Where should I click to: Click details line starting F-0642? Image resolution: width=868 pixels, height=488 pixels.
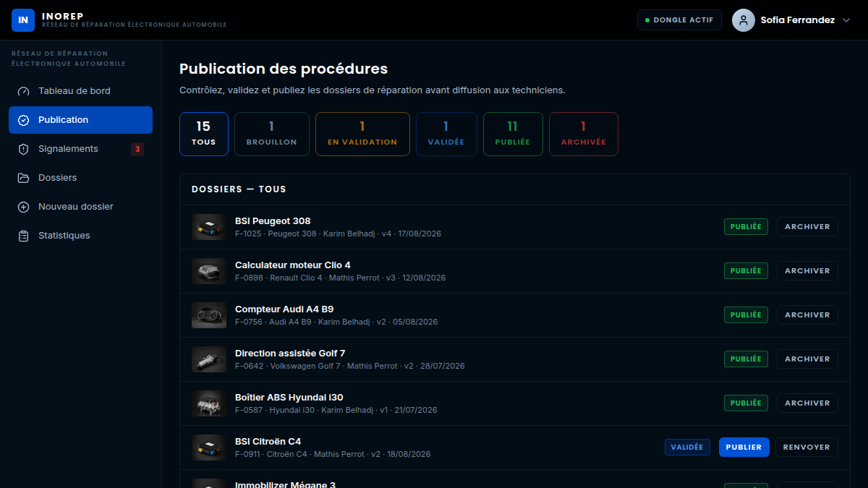(350, 367)
